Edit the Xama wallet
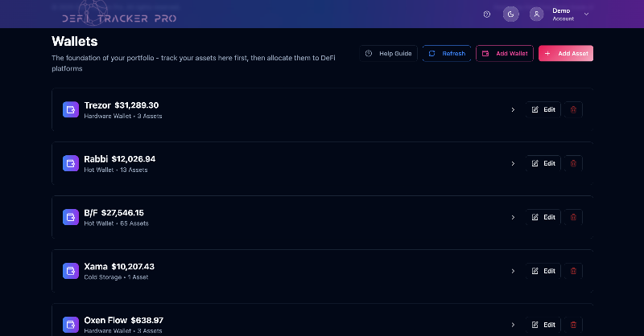 [543, 271]
